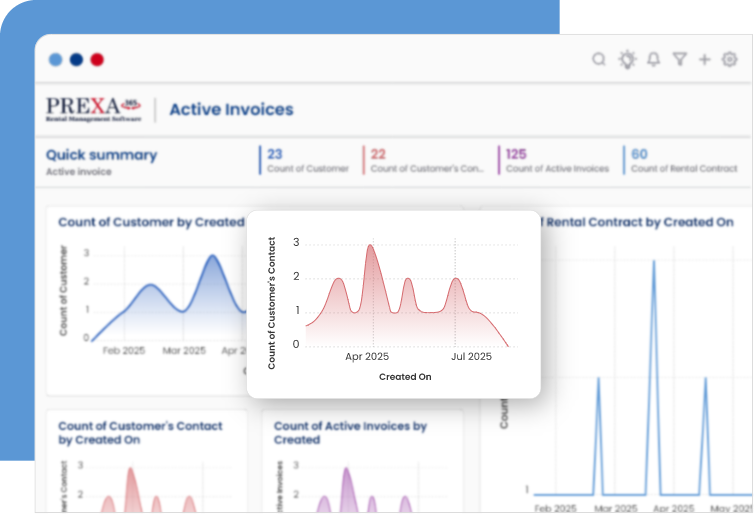
Task: Click the Quick summary heading
Action: (101, 155)
